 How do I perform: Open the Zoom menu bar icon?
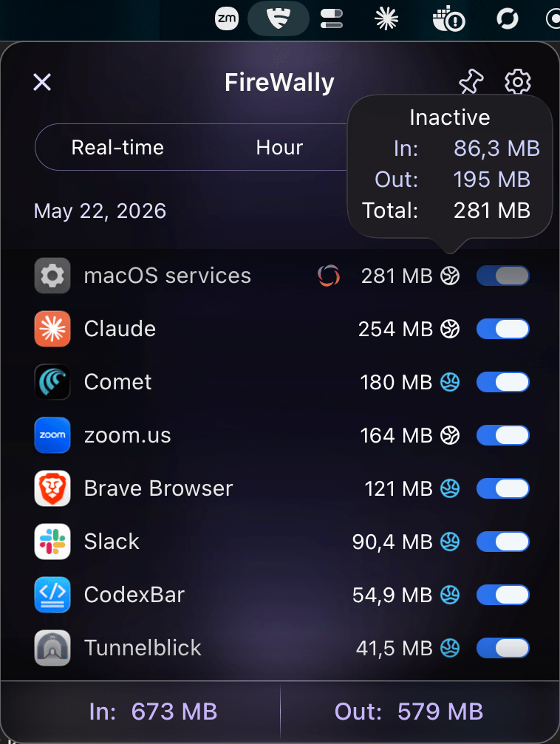(226, 19)
